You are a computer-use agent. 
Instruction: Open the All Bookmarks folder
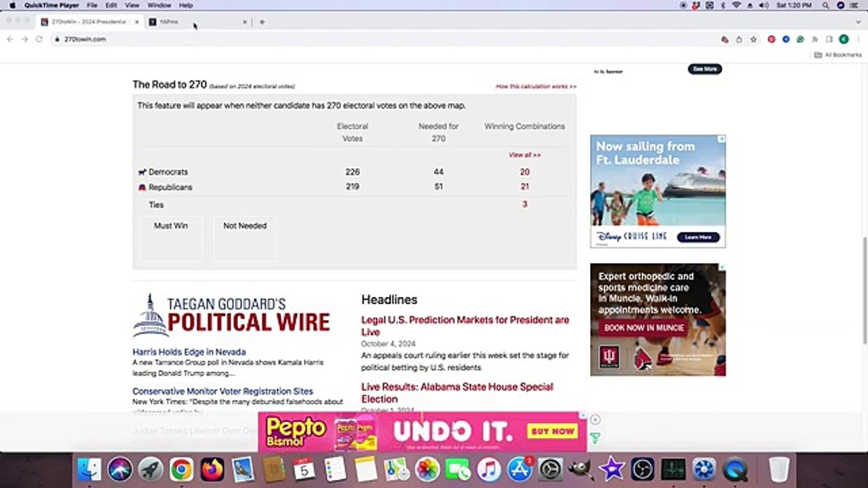837,55
